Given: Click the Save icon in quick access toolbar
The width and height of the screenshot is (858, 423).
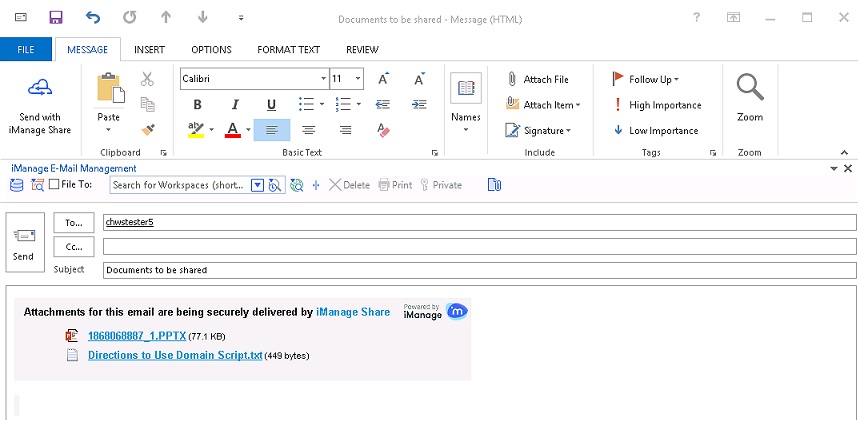Looking at the screenshot, I should [56, 18].
